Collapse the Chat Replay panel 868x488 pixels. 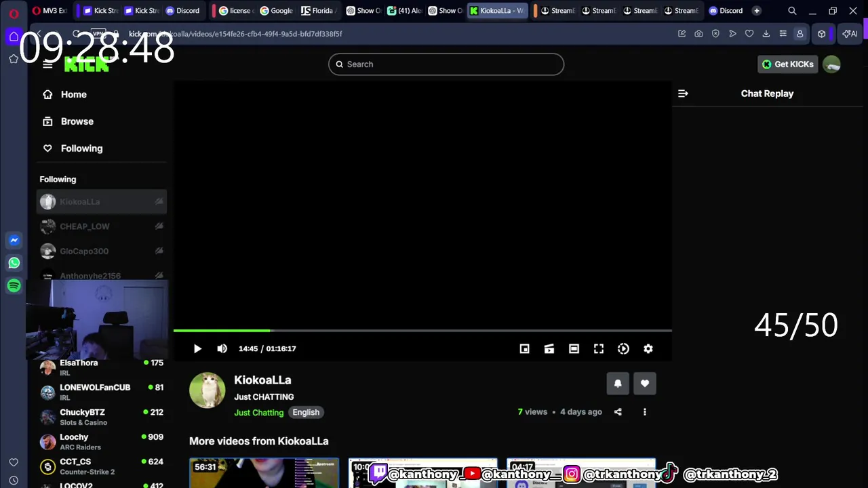tap(683, 94)
